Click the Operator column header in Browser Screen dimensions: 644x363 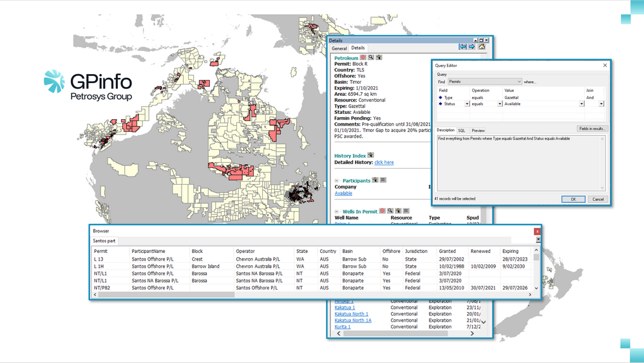[263, 251]
